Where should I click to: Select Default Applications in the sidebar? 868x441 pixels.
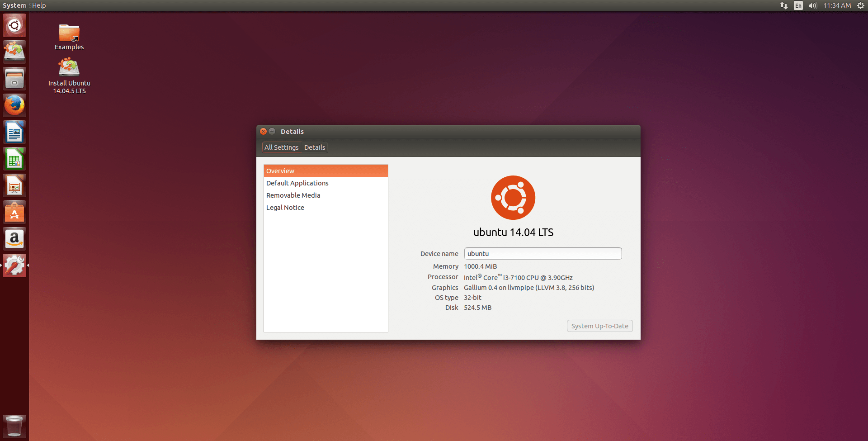pos(326,183)
